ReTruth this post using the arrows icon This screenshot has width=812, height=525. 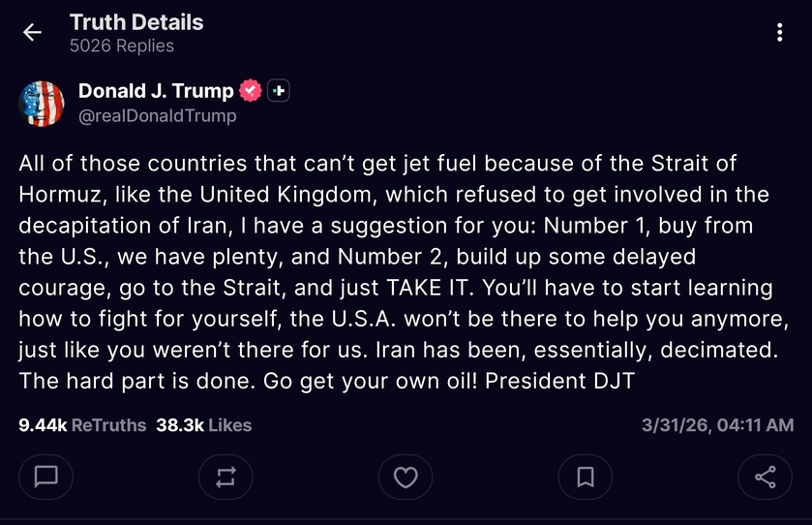click(x=226, y=477)
